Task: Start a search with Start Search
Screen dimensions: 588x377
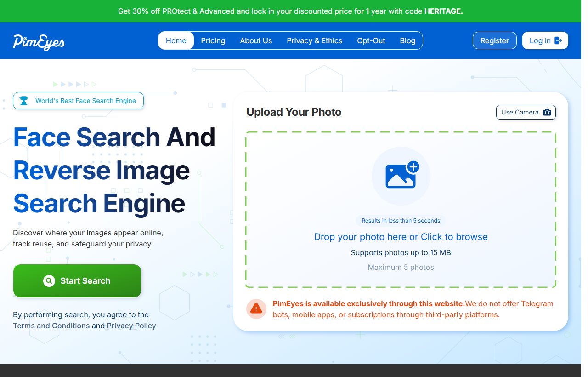Action: 77,281
